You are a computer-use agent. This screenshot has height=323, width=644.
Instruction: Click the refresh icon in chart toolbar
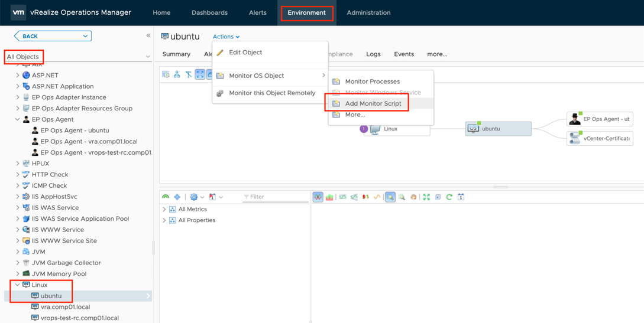click(x=449, y=197)
